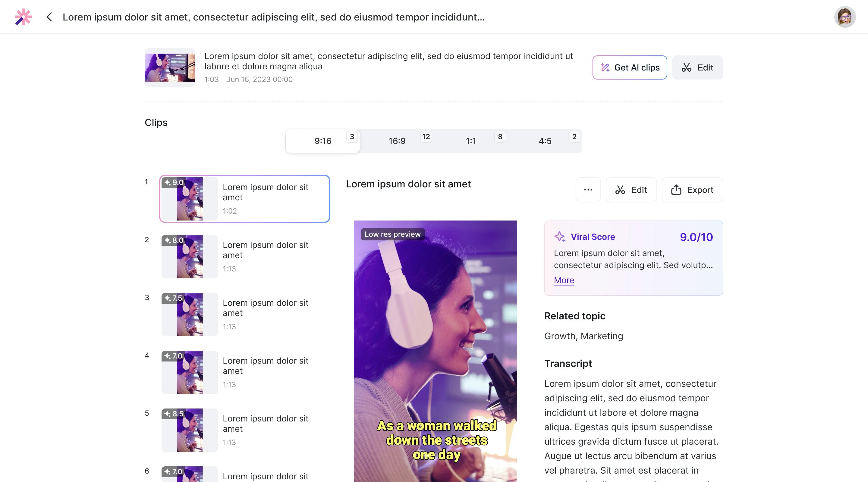Open the three-dots more options menu
The height and width of the screenshot is (482, 868).
588,190
